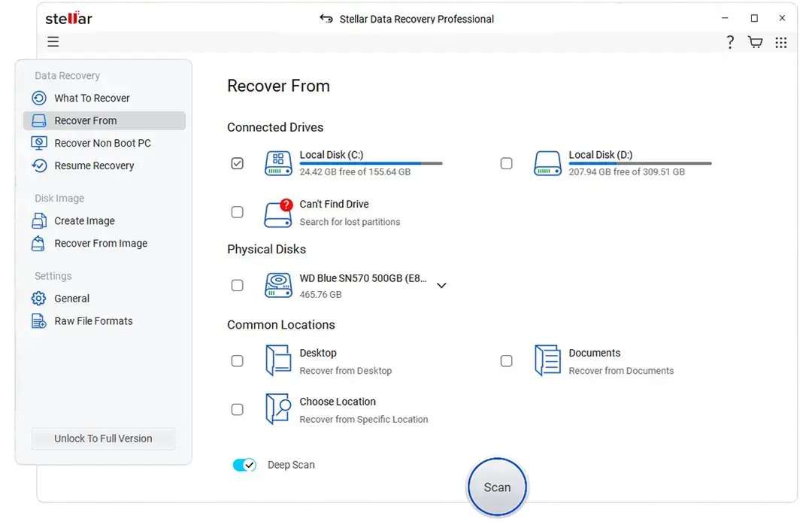The height and width of the screenshot is (525, 812).
Task: Open the shopping cart icon
Action: 755,42
